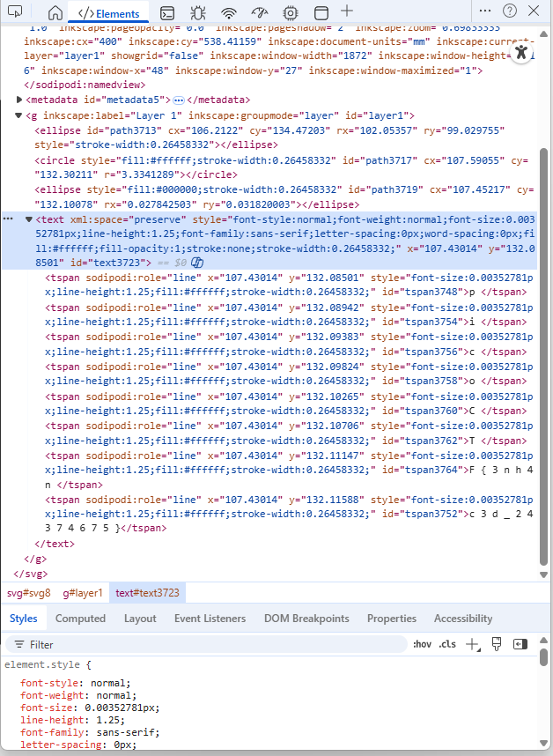Click the font-weight: normal declaration
Viewport: 553px width, 756px height.
click(78, 695)
